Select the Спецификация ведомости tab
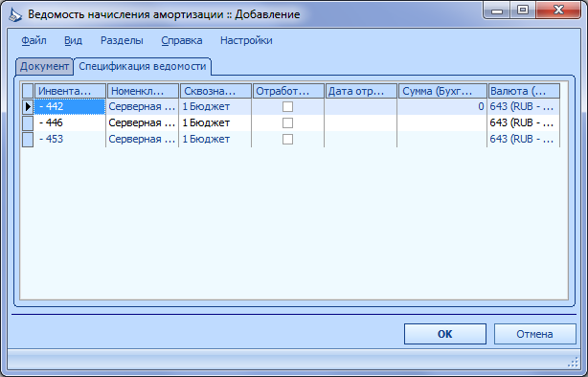This screenshot has width=588, height=377. [143, 66]
